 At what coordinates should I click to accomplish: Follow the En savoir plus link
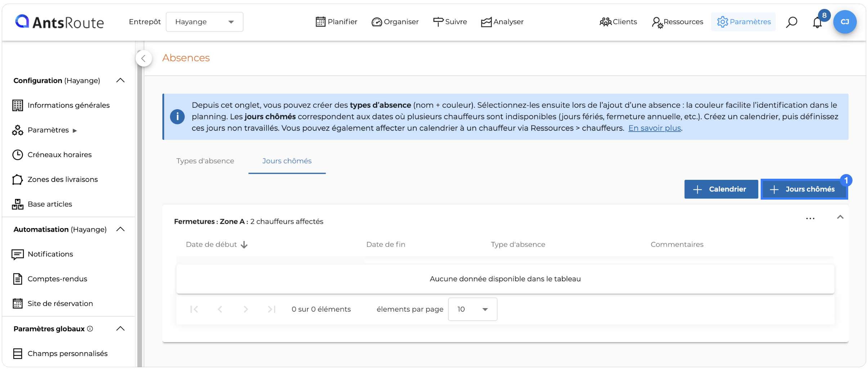click(654, 128)
